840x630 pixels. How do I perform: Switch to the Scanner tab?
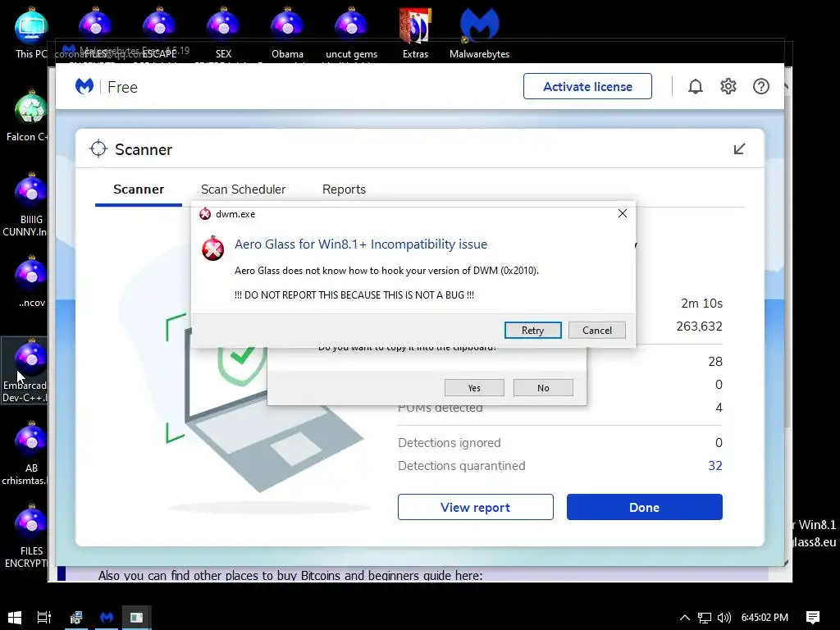pyautogui.click(x=138, y=189)
